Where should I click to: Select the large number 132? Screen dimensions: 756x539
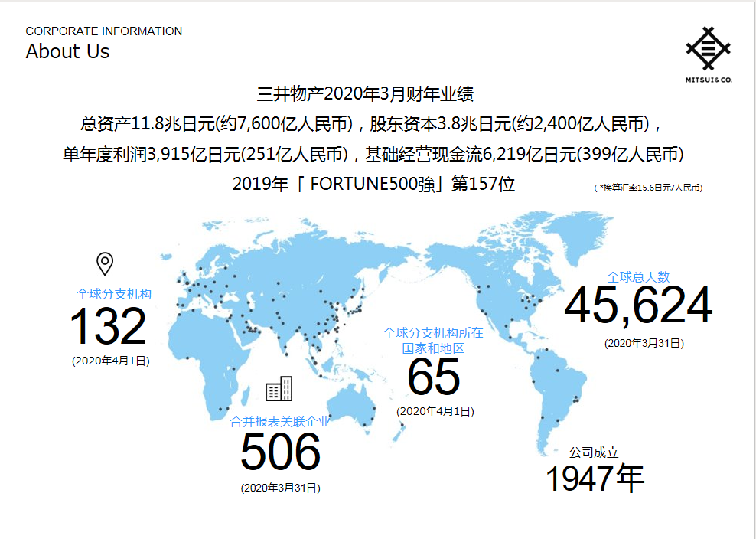(108, 327)
